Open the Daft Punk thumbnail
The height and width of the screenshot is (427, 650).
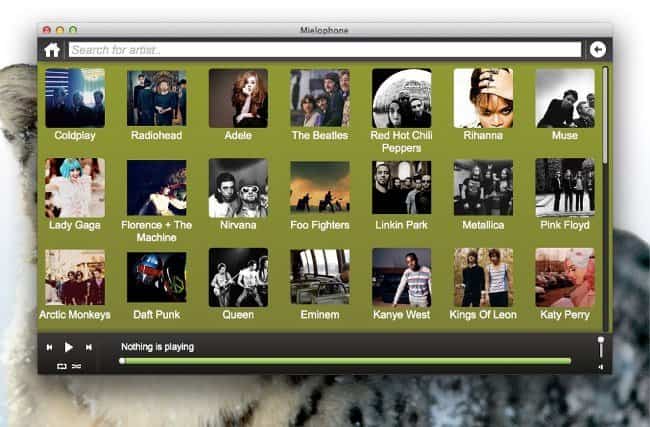157,277
